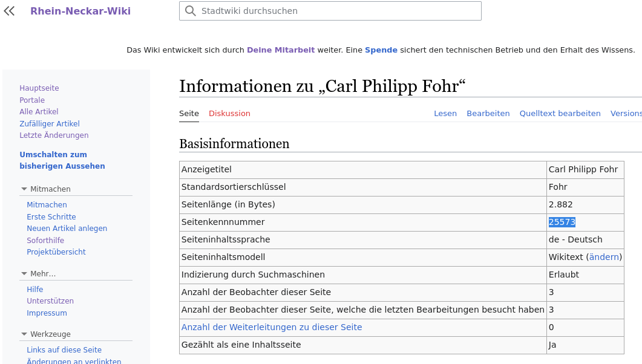Click ändern link next to Wikitext
The width and height of the screenshot is (642, 364).
pyautogui.click(x=604, y=258)
